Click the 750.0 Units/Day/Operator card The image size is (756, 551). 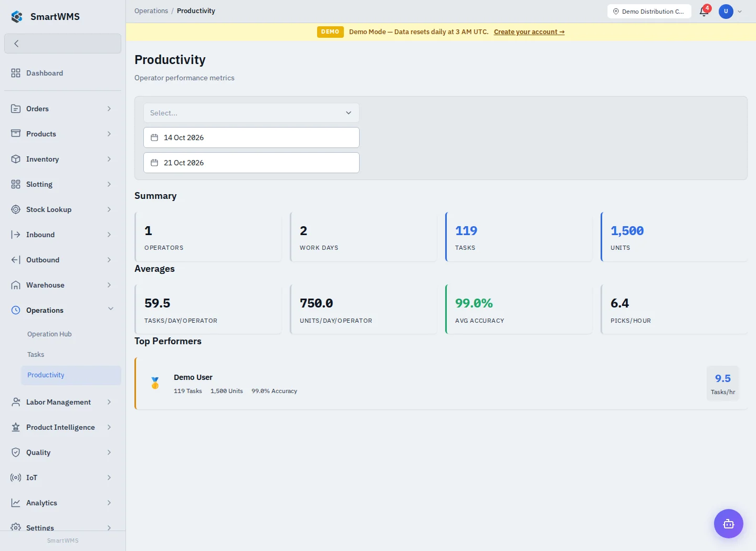pyautogui.click(x=363, y=309)
